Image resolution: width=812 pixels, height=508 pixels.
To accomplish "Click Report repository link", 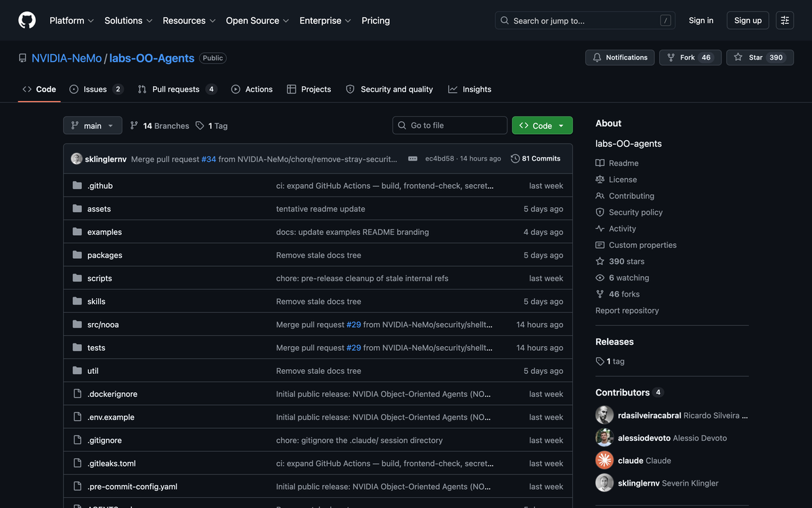I will point(627,310).
